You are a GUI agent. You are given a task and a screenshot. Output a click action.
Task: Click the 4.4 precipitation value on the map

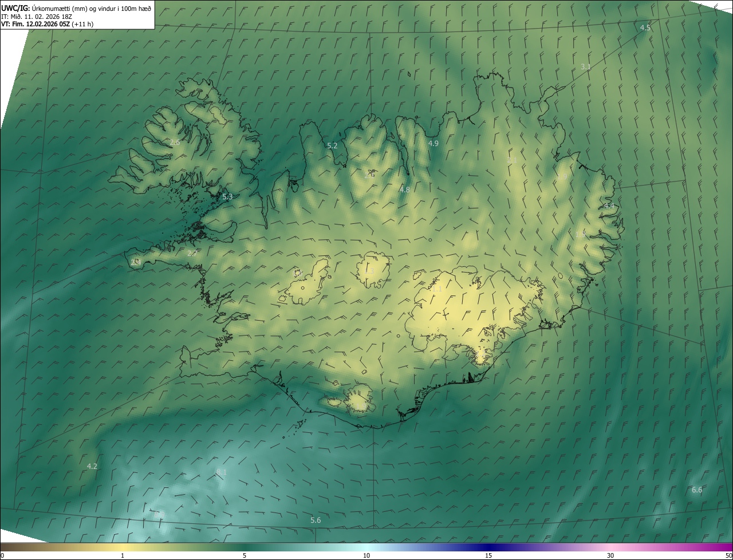[609, 206]
